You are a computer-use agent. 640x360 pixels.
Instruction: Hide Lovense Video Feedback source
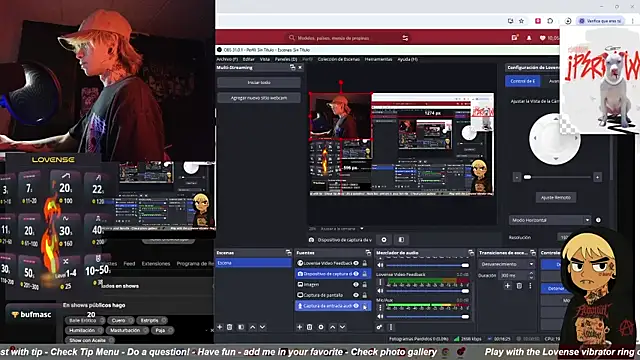click(x=356, y=263)
